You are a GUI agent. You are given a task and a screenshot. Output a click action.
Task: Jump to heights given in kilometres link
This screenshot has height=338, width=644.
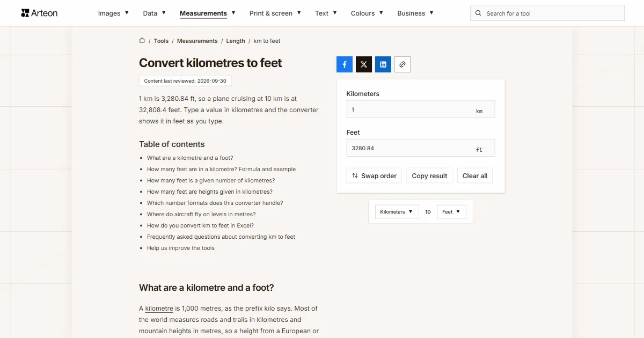tap(210, 192)
